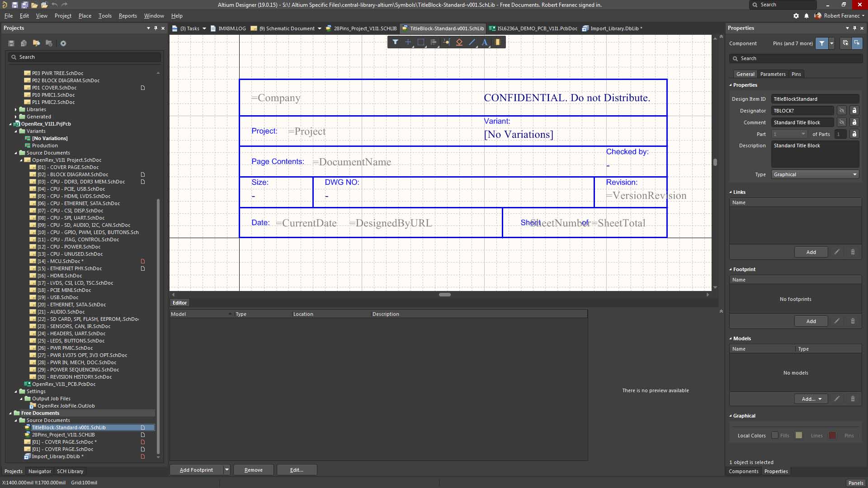Image resolution: width=868 pixels, height=488 pixels.
Task: Expand the Libraries folder in project tree
Action: (x=16, y=109)
